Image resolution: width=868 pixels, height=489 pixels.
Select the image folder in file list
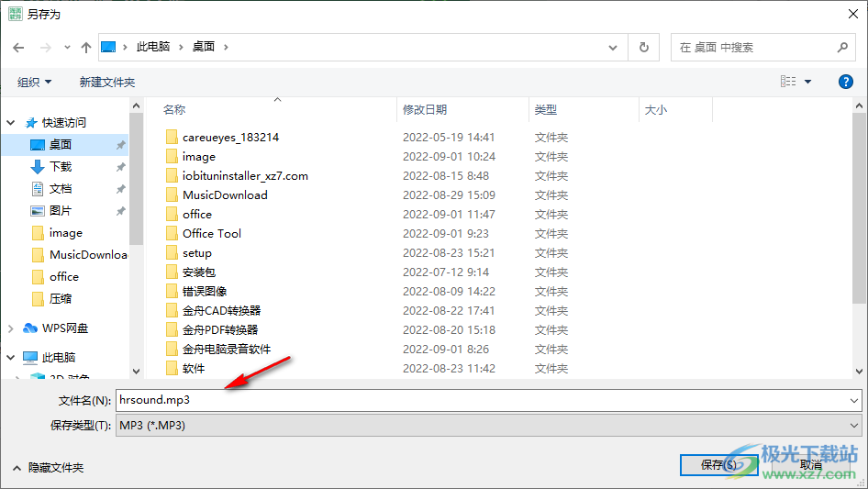click(199, 157)
